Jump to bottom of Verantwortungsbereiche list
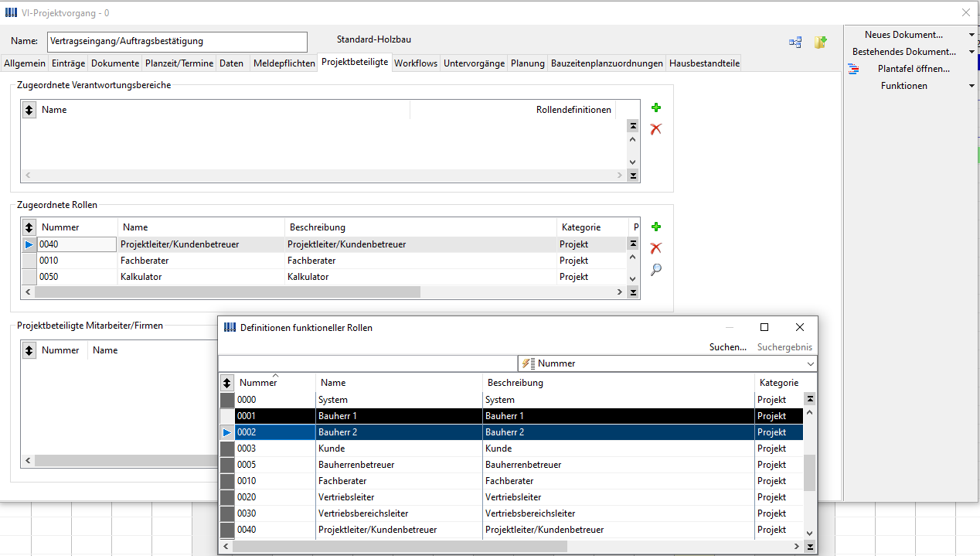 633,176
